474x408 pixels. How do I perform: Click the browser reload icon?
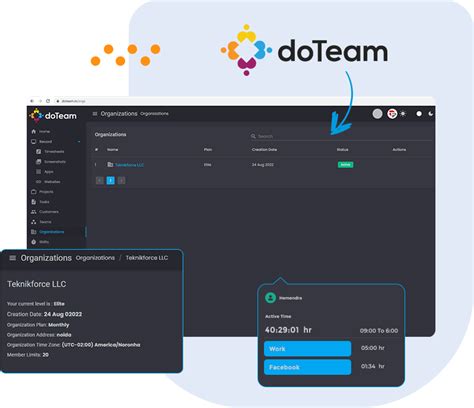point(48,101)
